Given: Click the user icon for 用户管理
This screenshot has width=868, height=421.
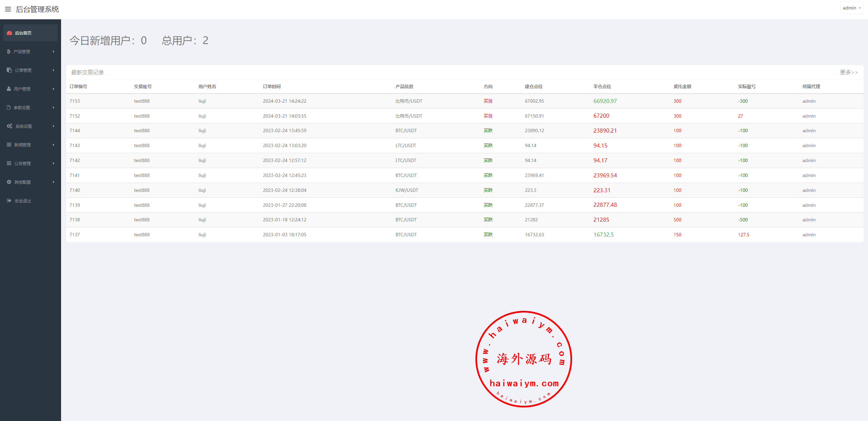Looking at the screenshot, I should pyautogui.click(x=9, y=89).
